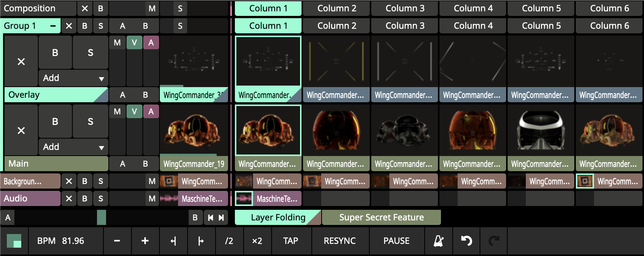Open WingCommander_19 layer preview
The image size is (644, 256).
click(x=194, y=130)
